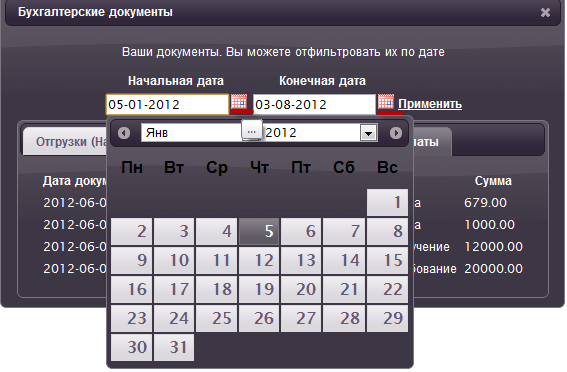Choose day 27 in the calendar
The height and width of the screenshot is (372, 567).
[x=301, y=318]
